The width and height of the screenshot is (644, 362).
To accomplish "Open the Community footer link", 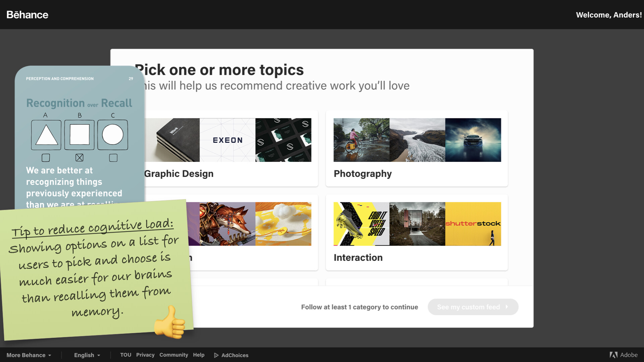I will [x=173, y=355].
